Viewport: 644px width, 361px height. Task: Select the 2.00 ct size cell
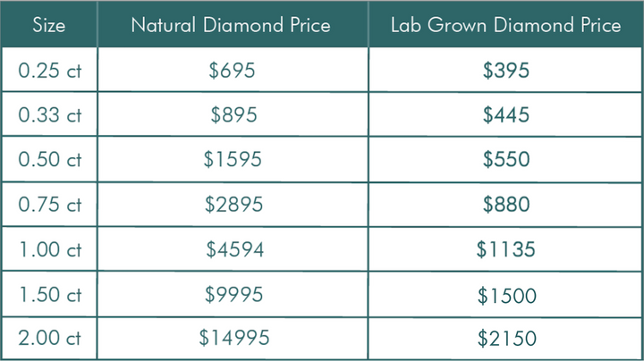50,339
